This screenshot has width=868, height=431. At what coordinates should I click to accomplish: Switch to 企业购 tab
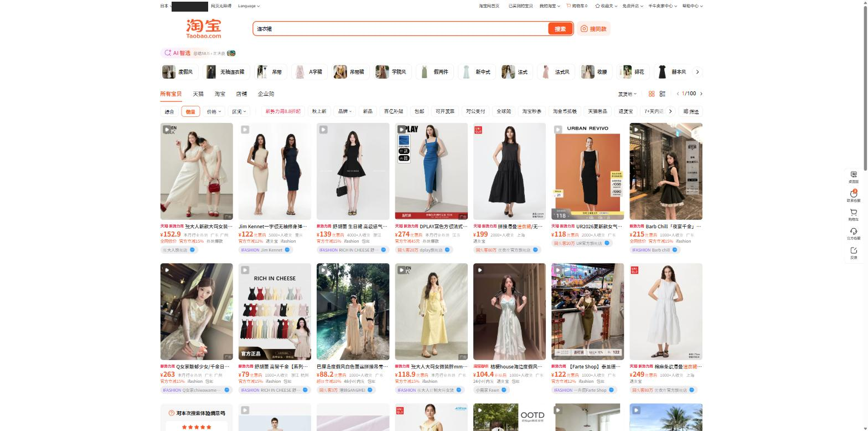click(266, 94)
